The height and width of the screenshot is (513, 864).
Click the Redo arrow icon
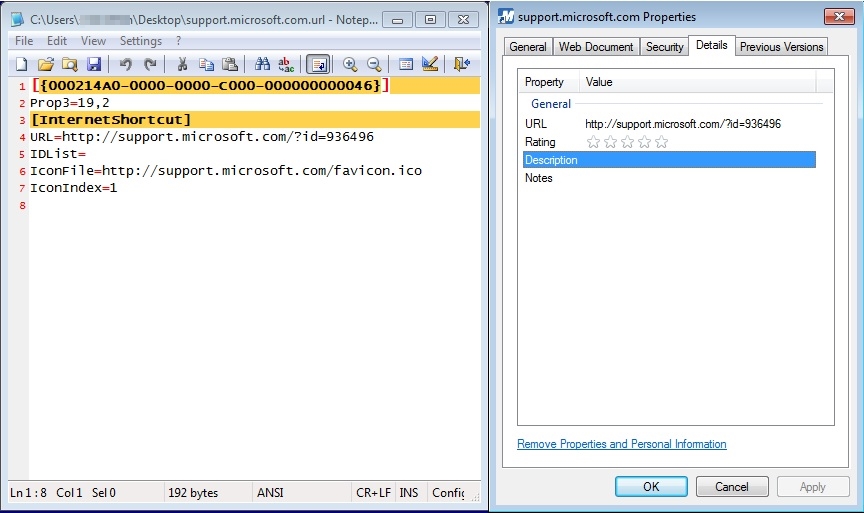(149, 64)
